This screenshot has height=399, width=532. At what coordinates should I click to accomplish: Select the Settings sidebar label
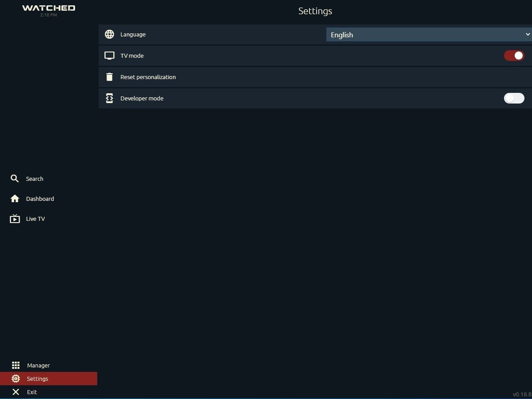[37, 379]
